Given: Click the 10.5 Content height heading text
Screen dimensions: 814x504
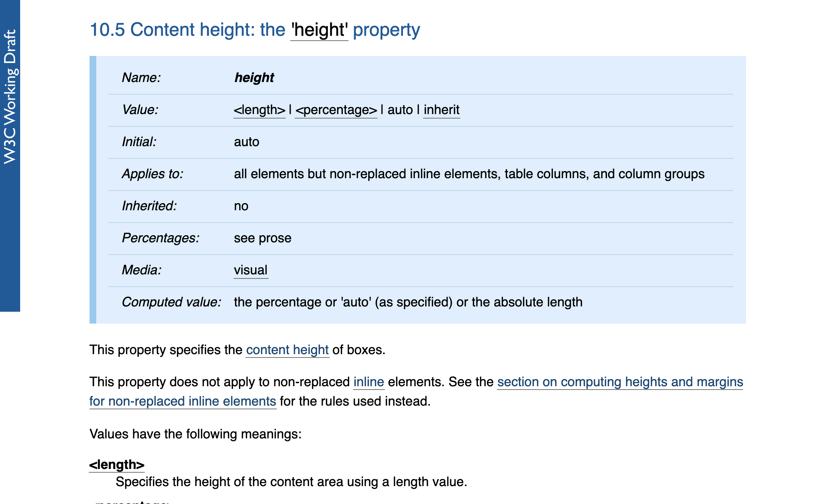Looking at the screenshot, I should pos(255,30).
